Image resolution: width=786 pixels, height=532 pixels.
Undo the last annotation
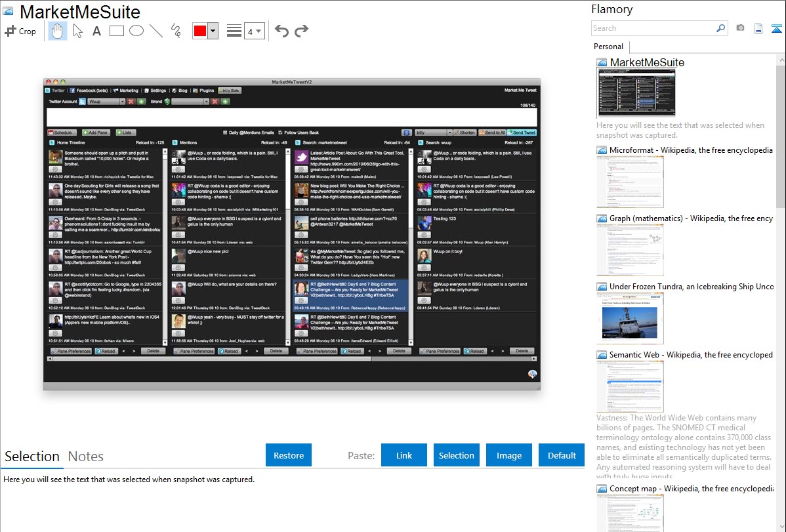[281, 31]
